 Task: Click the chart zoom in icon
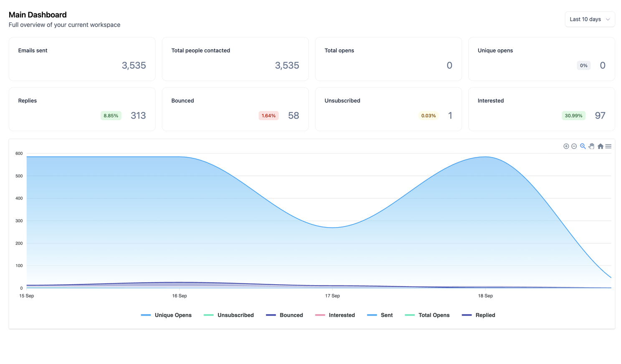[566, 146]
